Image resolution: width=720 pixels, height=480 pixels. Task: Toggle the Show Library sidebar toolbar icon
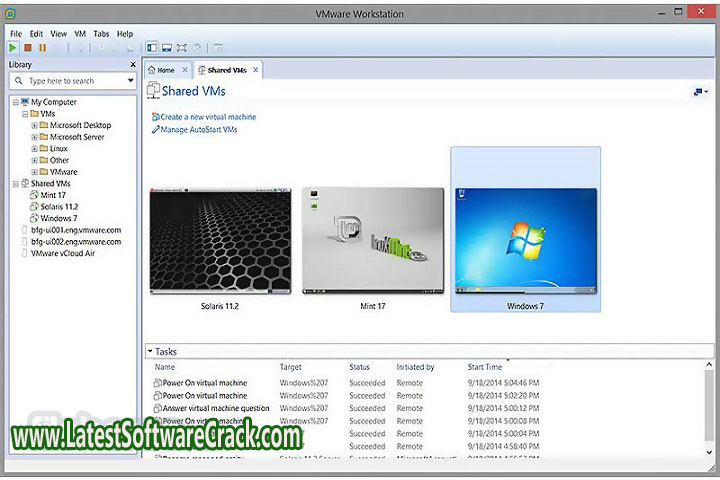click(x=152, y=47)
